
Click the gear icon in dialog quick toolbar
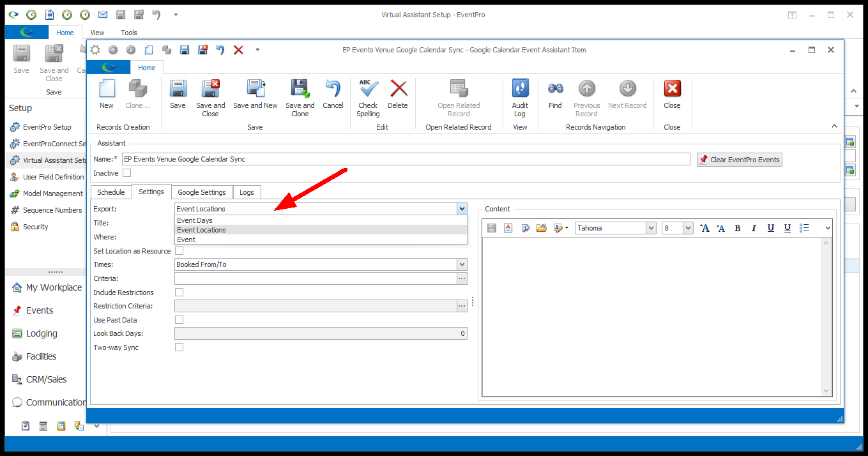pyautogui.click(x=95, y=50)
